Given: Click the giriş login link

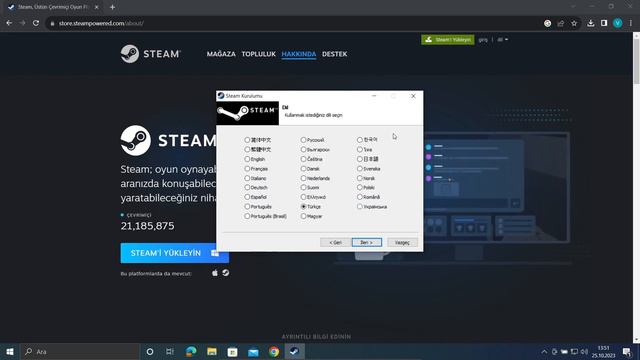Looking at the screenshot, I should [483, 40].
